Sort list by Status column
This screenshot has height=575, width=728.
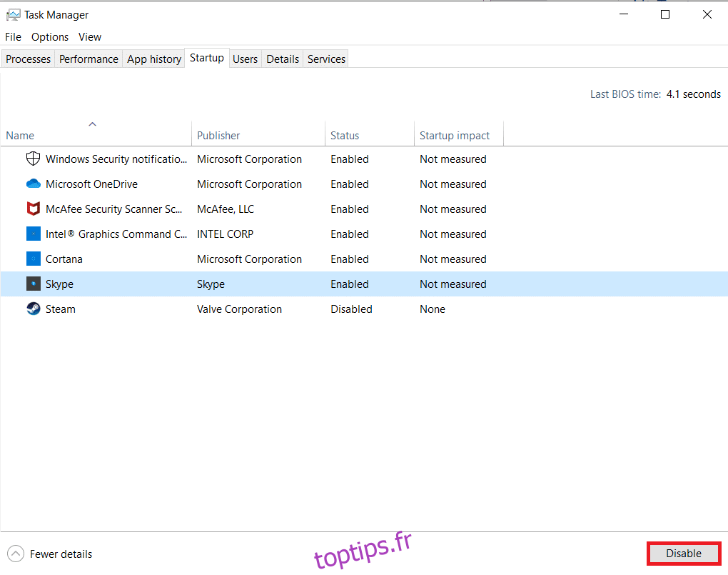[x=345, y=135]
